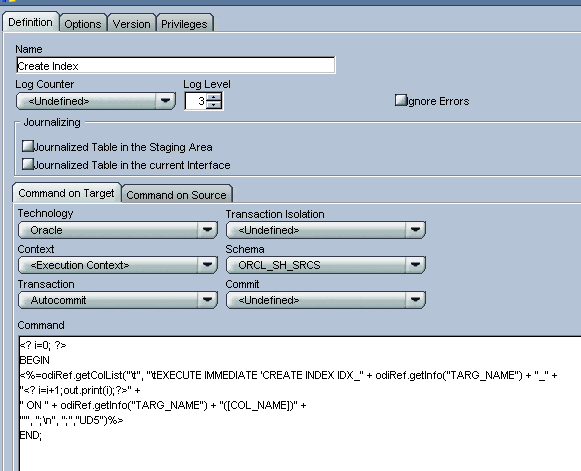Switch to the Definition tab
The image size is (581, 471).
tap(30, 22)
